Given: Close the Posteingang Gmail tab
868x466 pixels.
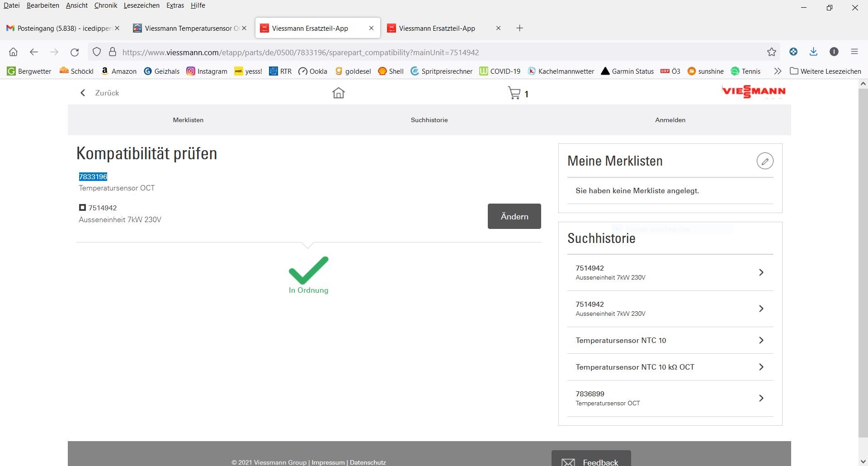Looking at the screenshot, I should point(117,28).
